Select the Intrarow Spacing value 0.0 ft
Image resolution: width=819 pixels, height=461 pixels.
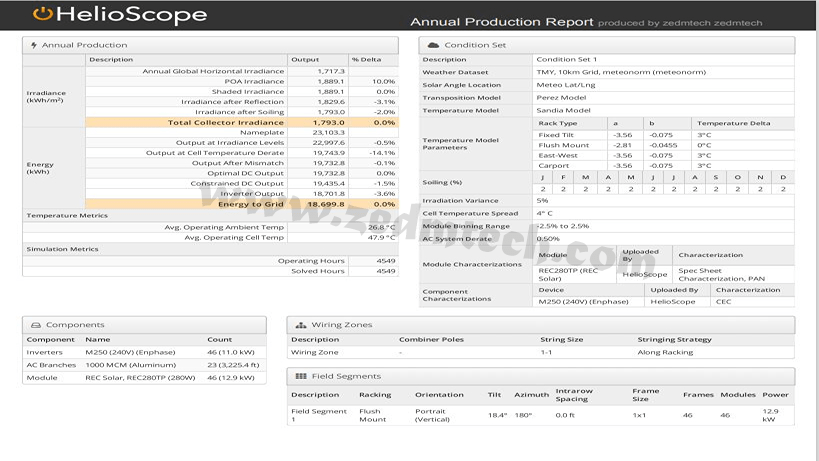565,416
